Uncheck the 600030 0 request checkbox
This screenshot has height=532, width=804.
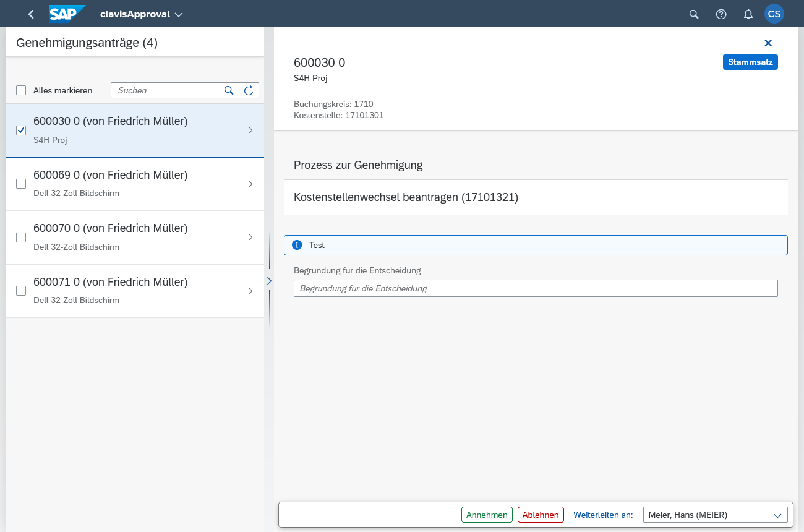click(x=21, y=131)
